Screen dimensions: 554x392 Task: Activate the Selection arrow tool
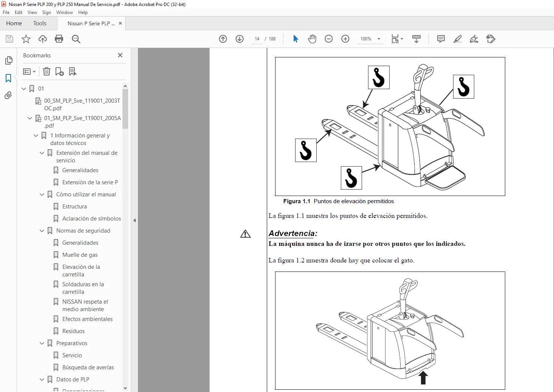[296, 39]
